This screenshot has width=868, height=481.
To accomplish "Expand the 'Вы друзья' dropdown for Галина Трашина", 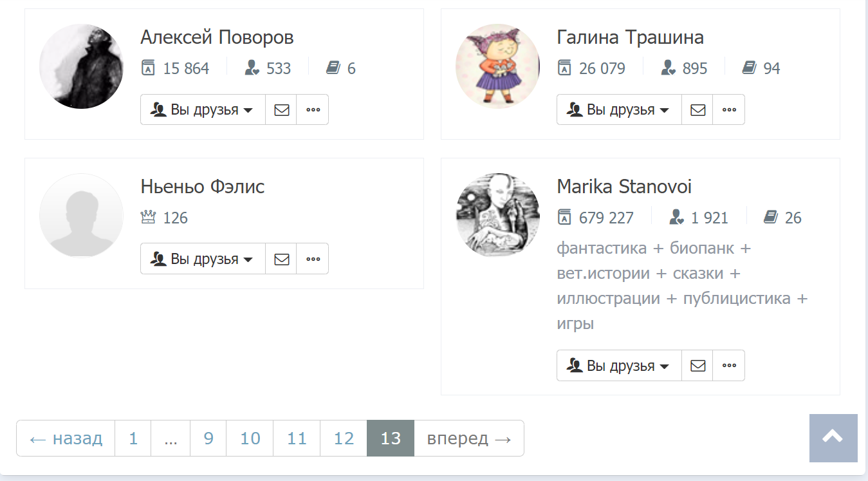I will (619, 109).
